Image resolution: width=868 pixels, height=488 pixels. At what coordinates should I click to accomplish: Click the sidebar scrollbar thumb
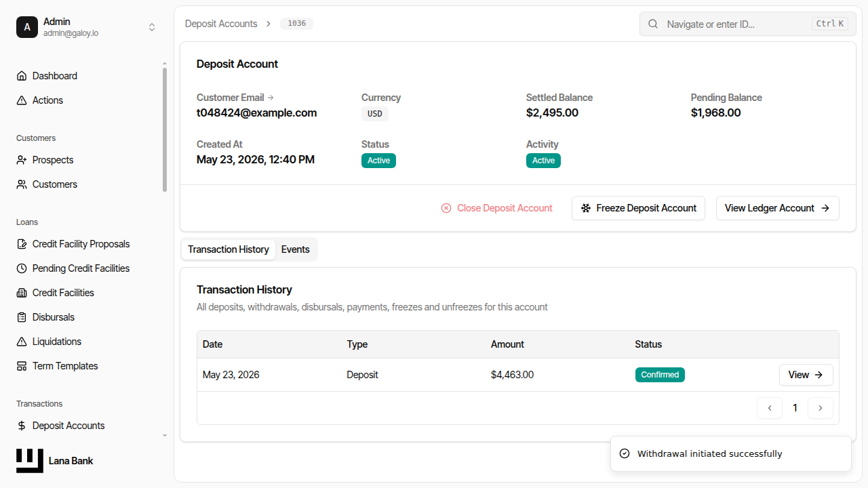point(165,129)
